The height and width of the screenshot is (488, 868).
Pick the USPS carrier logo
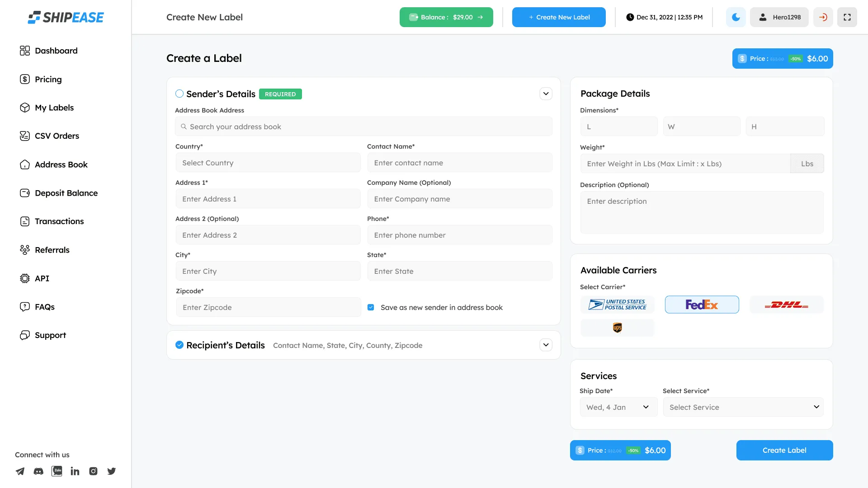617,305
